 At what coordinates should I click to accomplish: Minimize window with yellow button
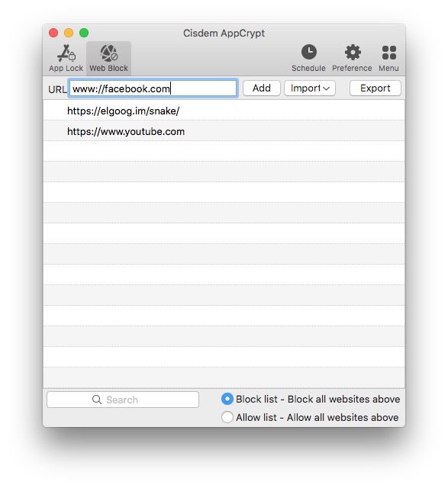pyautogui.click(x=69, y=33)
